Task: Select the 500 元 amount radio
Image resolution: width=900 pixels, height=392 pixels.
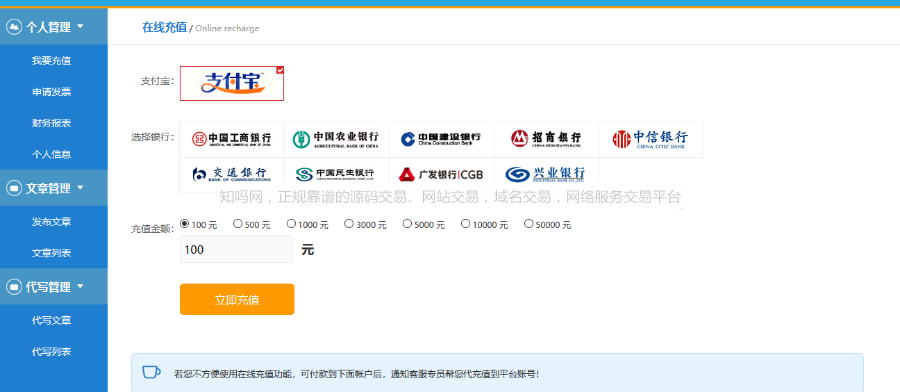Action: [238, 223]
